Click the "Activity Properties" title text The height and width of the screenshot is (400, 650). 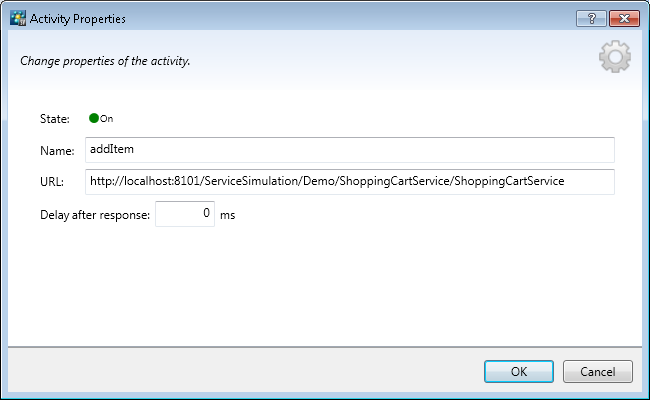[x=78, y=18]
